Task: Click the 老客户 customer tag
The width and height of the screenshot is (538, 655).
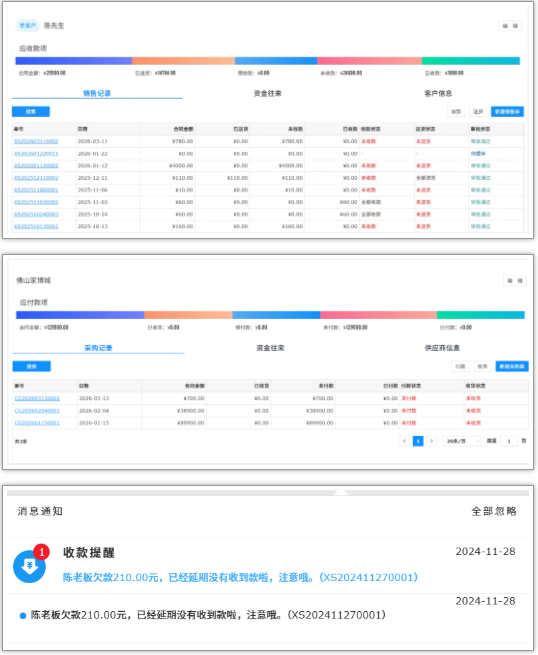Action: point(28,25)
